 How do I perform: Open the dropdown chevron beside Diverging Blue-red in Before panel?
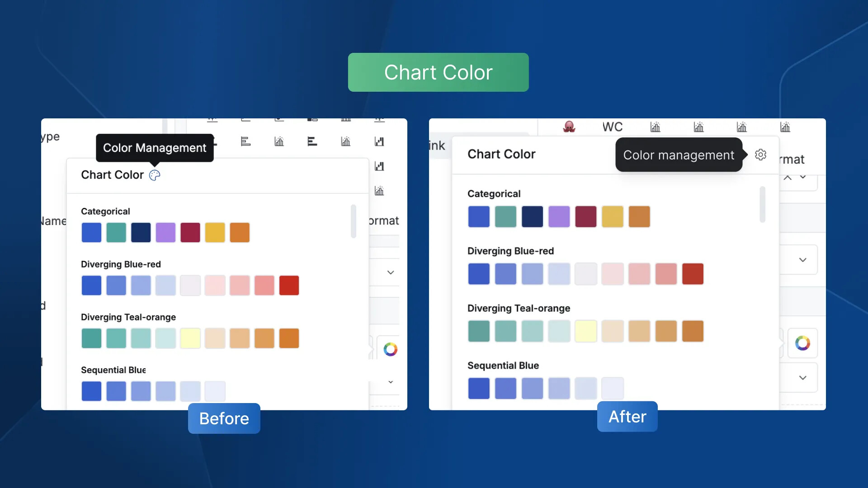pos(391,272)
